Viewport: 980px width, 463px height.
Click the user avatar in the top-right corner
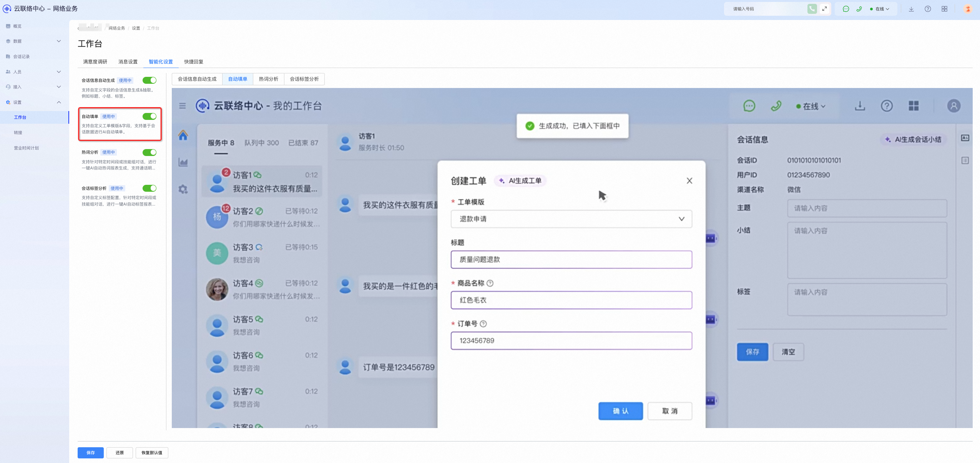[x=968, y=9]
